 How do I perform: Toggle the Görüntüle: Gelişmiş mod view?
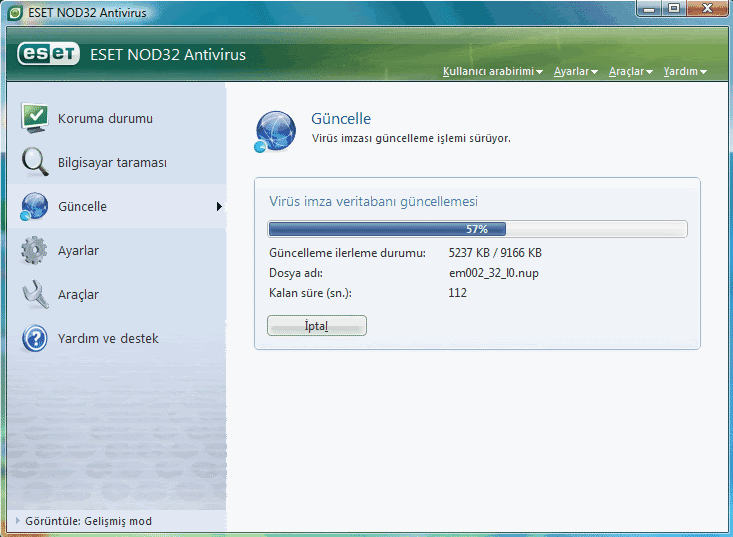84,521
